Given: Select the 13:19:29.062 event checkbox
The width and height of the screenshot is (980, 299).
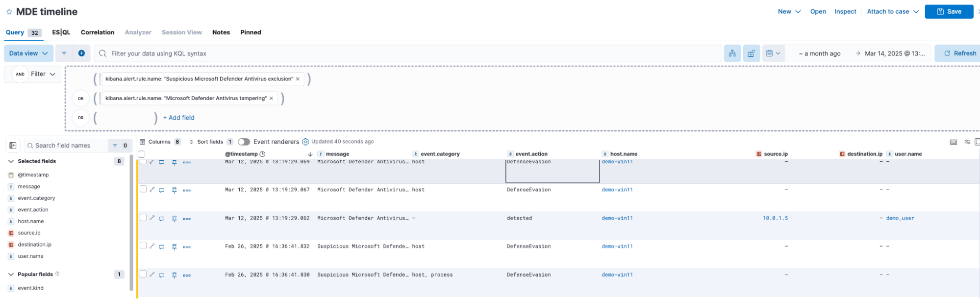Looking at the screenshot, I should click(143, 218).
